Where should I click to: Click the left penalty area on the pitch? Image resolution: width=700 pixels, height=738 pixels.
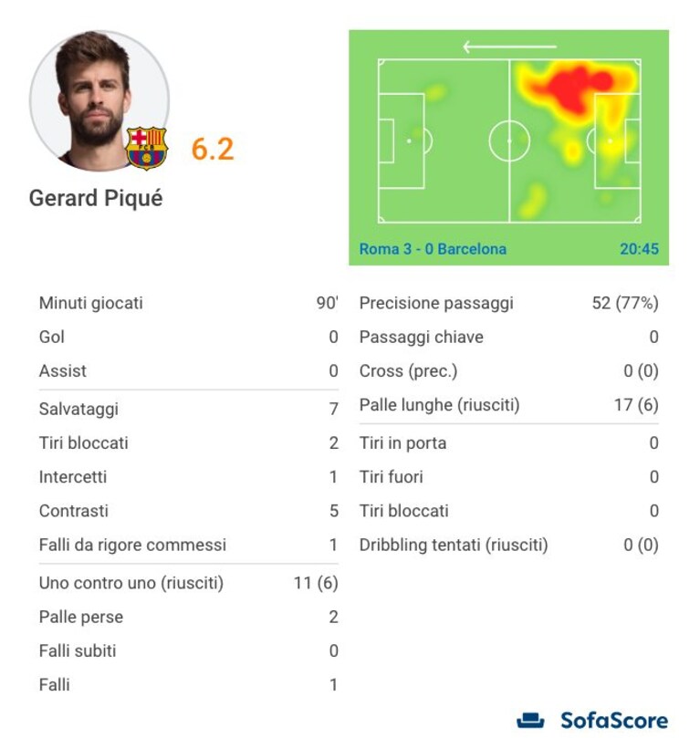pyautogui.click(x=401, y=140)
